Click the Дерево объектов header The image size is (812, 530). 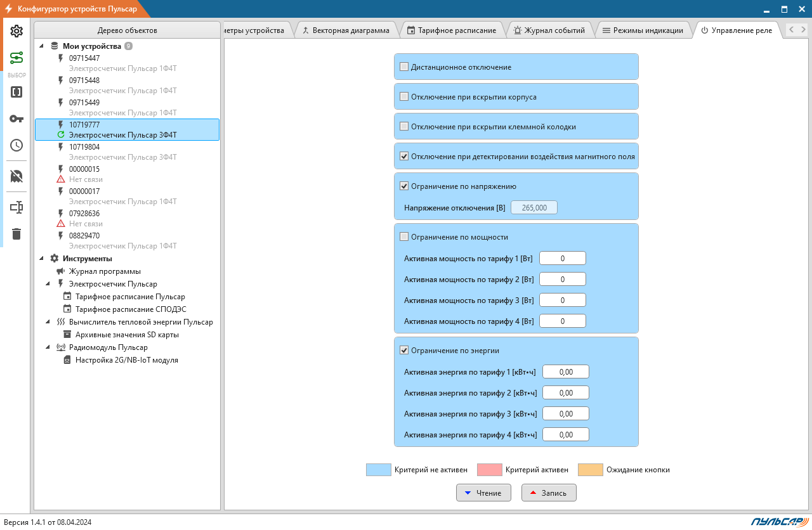127,30
